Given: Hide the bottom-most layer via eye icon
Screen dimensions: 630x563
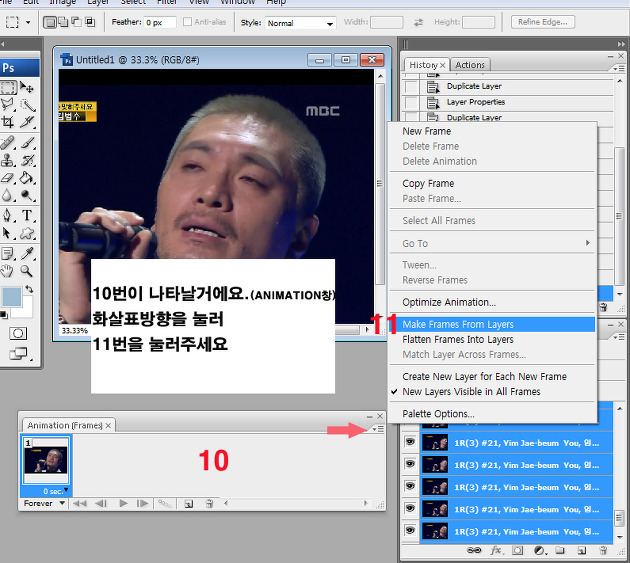Looking at the screenshot, I should (x=410, y=530).
